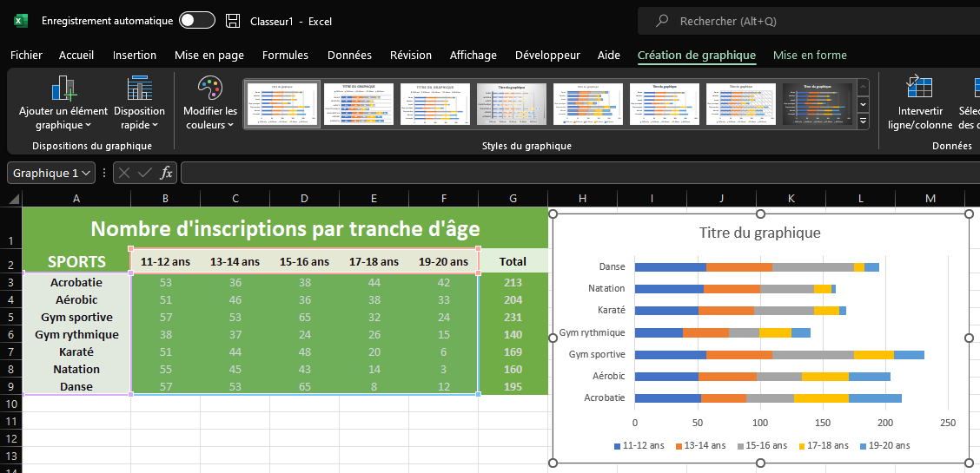Click the confirm checkmark in formula bar
The height and width of the screenshot is (473, 980).
pyautogui.click(x=145, y=173)
